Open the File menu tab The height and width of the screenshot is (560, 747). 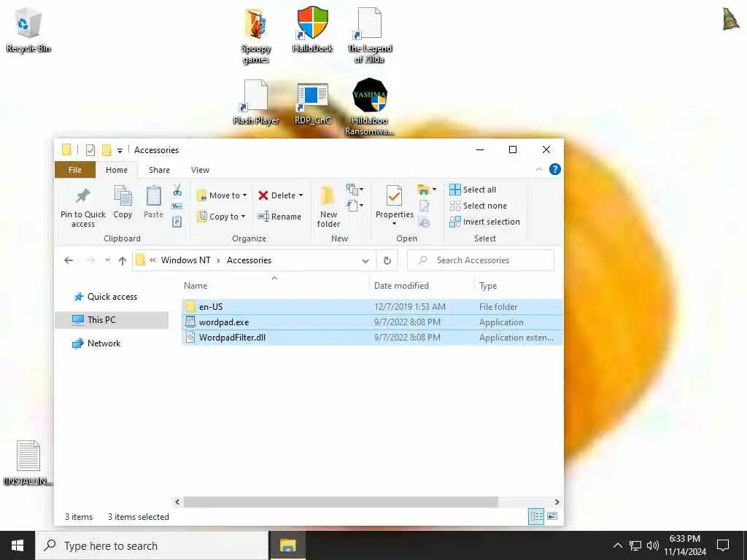coord(75,170)
